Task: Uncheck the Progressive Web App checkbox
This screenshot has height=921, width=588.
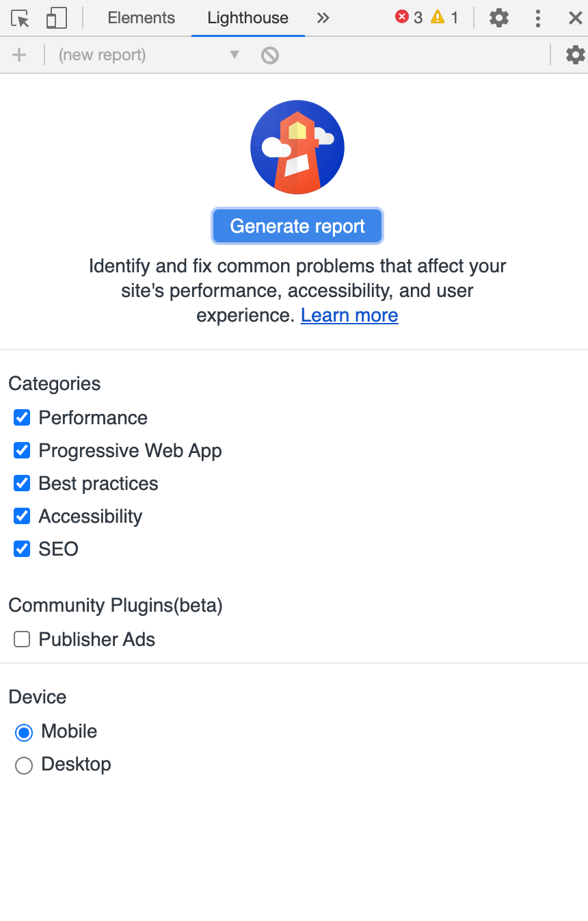Action: [23, 450]
